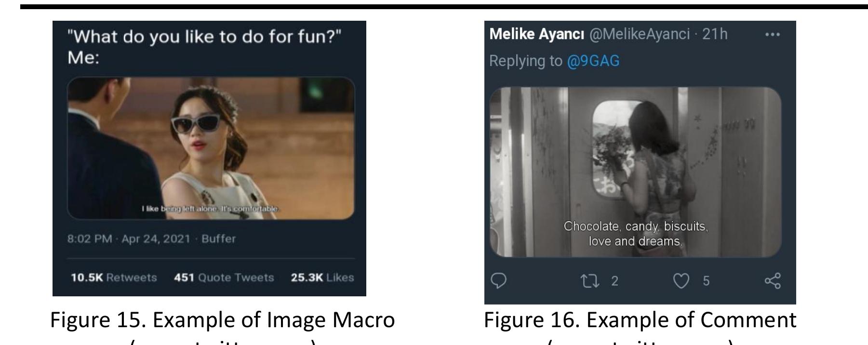Click the share icon on tweet

(772, 280)
